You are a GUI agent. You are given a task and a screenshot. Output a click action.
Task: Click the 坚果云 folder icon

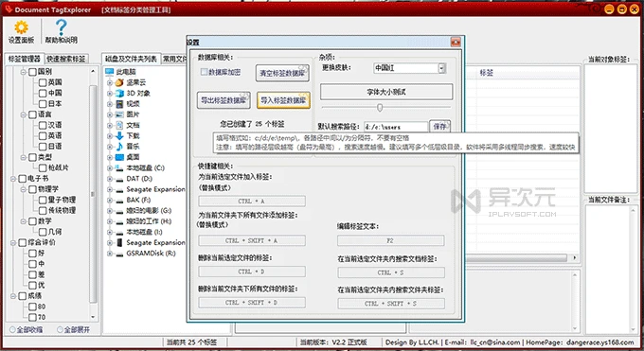tap(119, 82)
